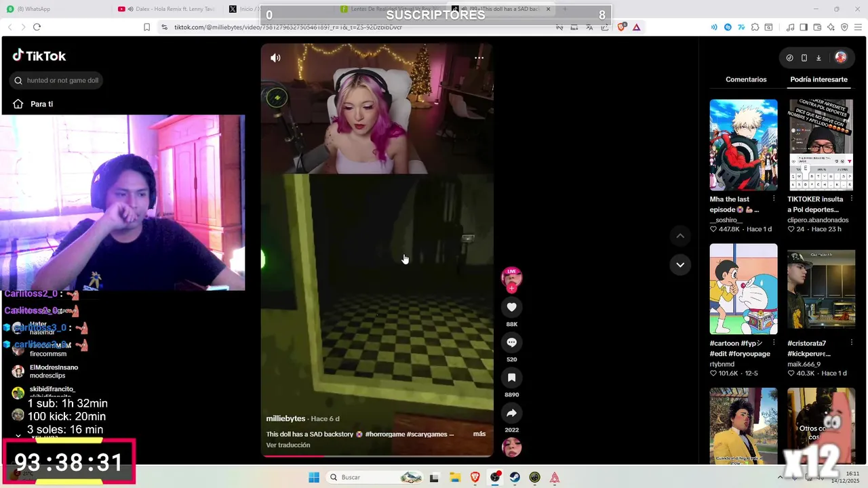Screen dimensions: 868x488
Task: Click the TikTok coins icon in top pill
Action: point(789,58)
